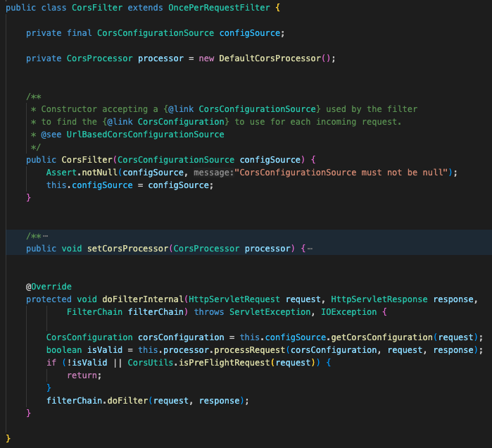
Task: Expand the folded Javadoc comment ellipsis
Action: [46, 236]
